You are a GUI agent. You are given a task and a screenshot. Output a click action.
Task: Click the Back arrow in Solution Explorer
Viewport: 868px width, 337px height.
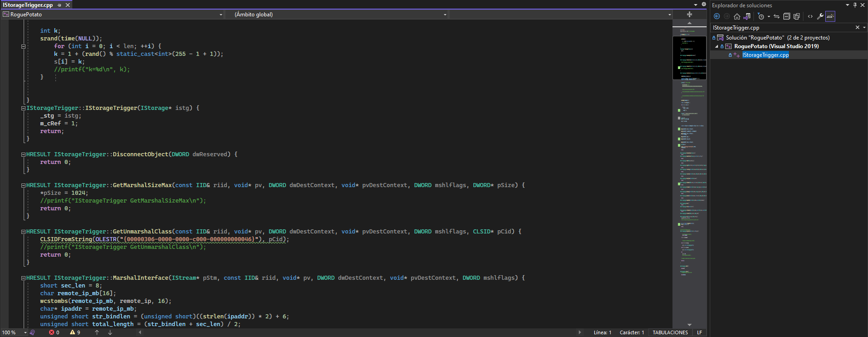pyautogui.click(x=717, y=16)
